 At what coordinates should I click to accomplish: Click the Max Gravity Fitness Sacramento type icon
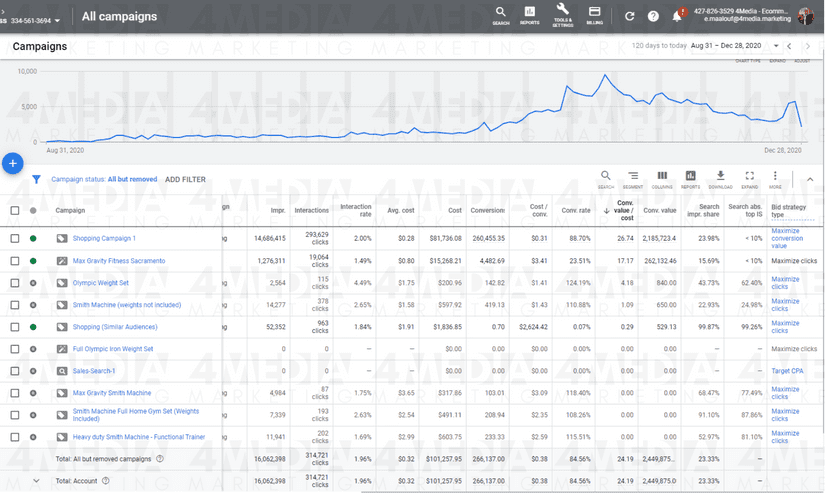[62, 261]
